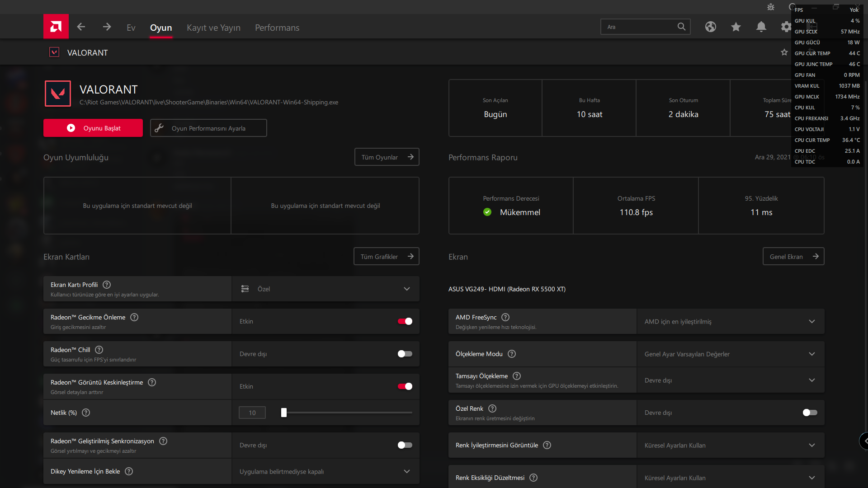This screenshot has height=488, width=868.
Task: Open the web browser globe icon
Action: click(x=710, y=27)
